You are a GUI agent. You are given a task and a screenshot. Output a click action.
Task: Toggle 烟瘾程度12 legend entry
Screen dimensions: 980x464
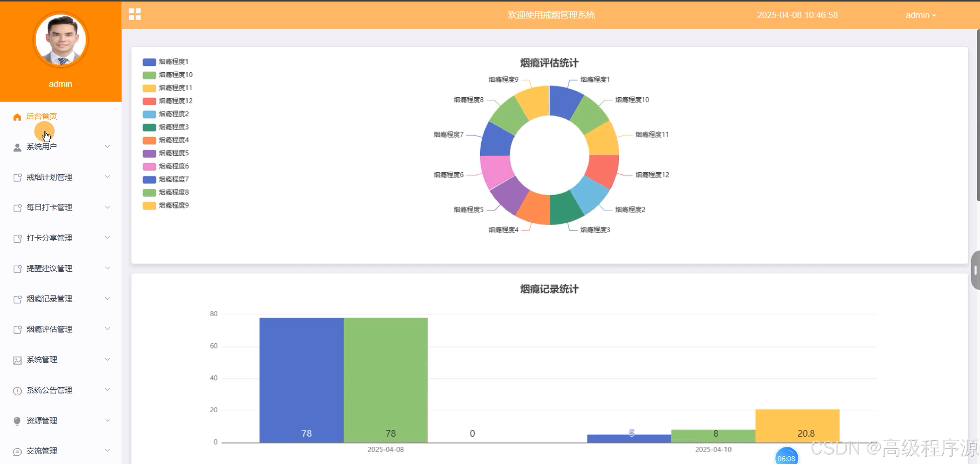[168, 101]
